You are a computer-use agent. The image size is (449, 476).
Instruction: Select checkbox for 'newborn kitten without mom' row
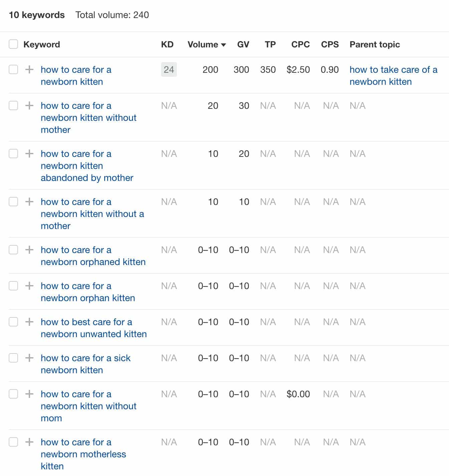coord(13,394)
